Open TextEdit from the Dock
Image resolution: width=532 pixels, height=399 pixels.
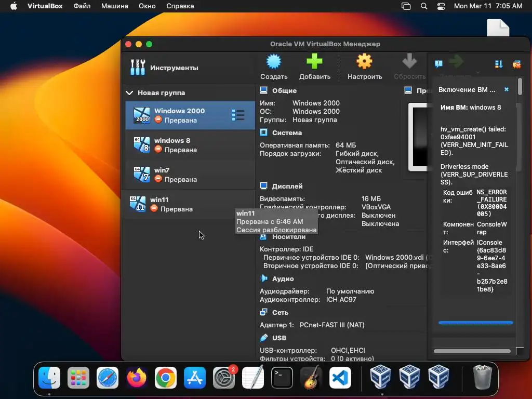click(x=253, y=378)
